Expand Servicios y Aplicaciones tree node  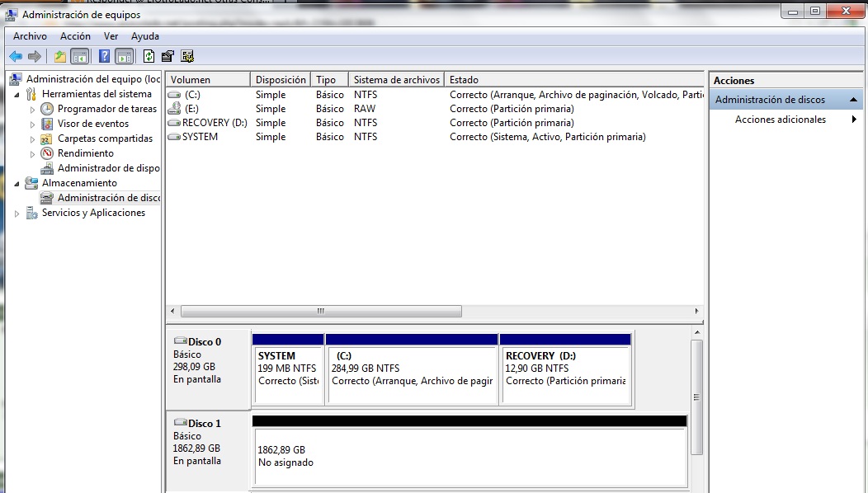17,213
